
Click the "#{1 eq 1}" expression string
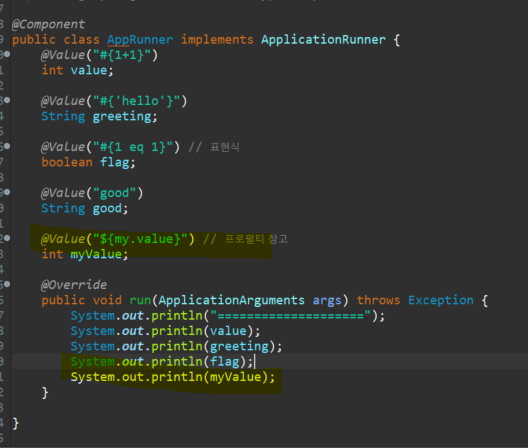tap(133, 147)
